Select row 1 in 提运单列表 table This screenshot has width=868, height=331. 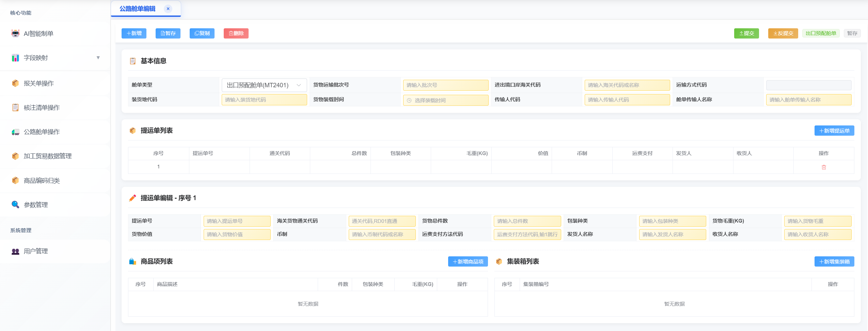click(491, 167)
